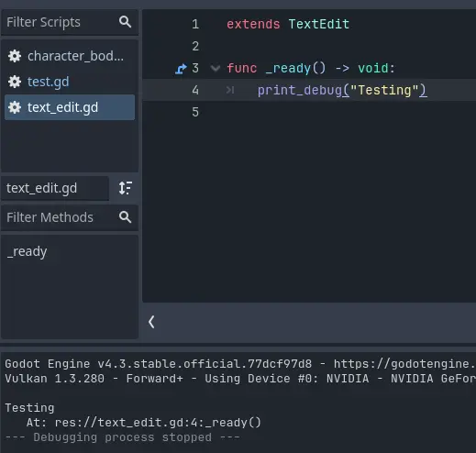This screenshot has height=453, width=476.
Task: Click the gear icon next to character_bod...
Action: (15, 56)
